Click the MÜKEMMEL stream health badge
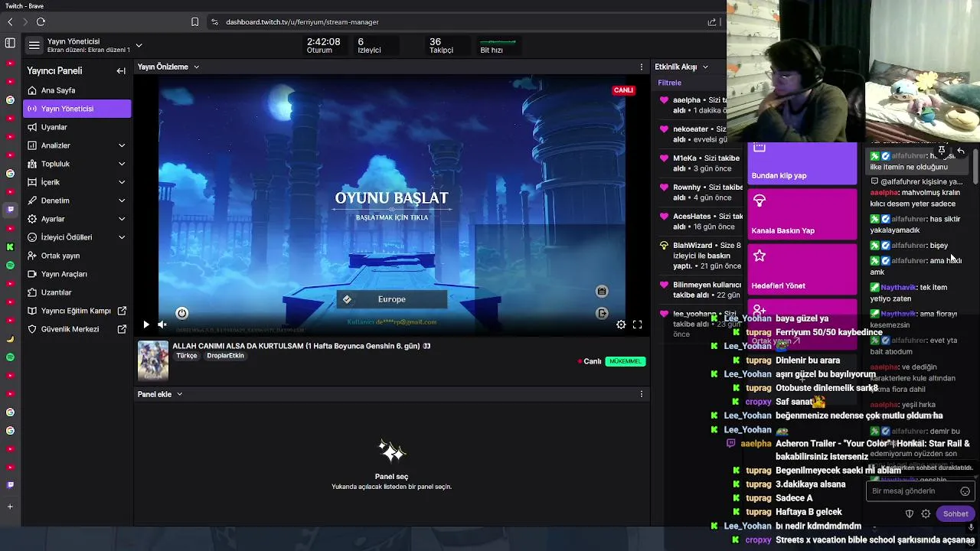The height and width of the screenshot is (551, 980). [625, 361]
